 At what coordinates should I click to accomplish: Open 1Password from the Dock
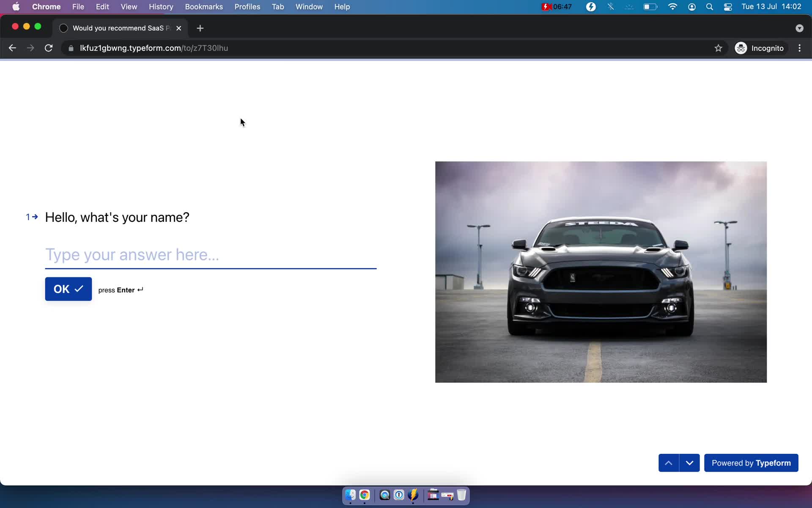pos(399,494)
